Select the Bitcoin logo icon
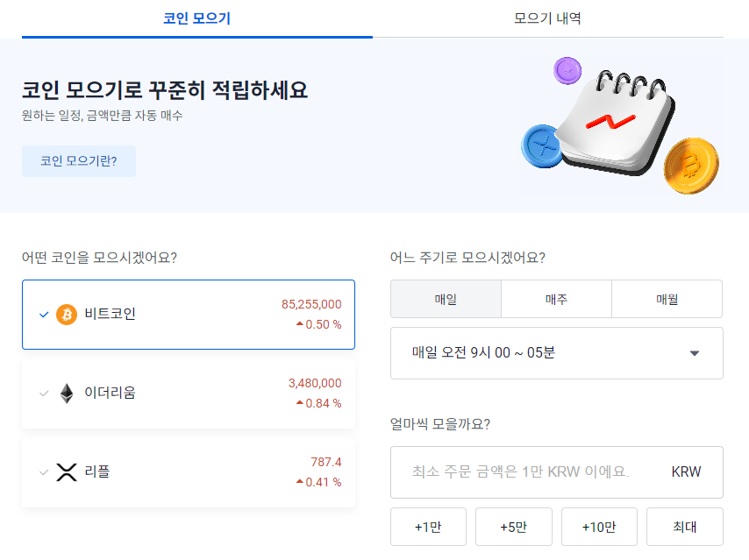749x560 pixels. 65,314
